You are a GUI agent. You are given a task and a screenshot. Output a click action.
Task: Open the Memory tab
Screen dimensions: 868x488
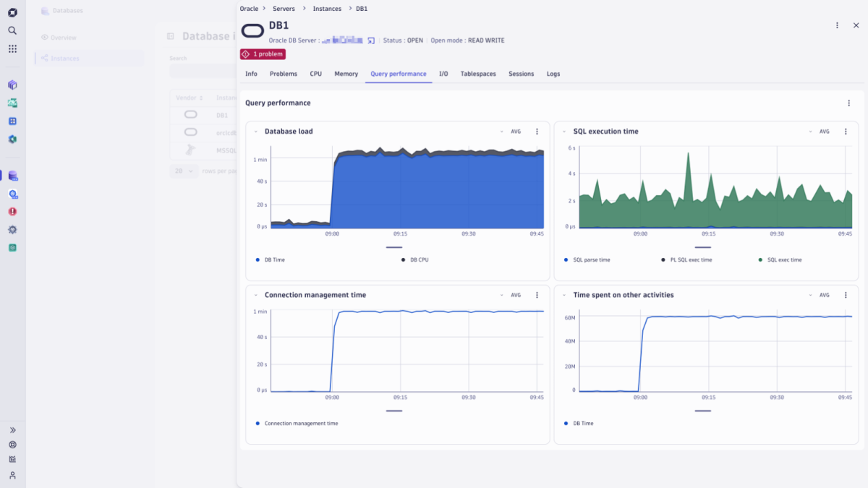pyautogui.click(x=346, y=74)
